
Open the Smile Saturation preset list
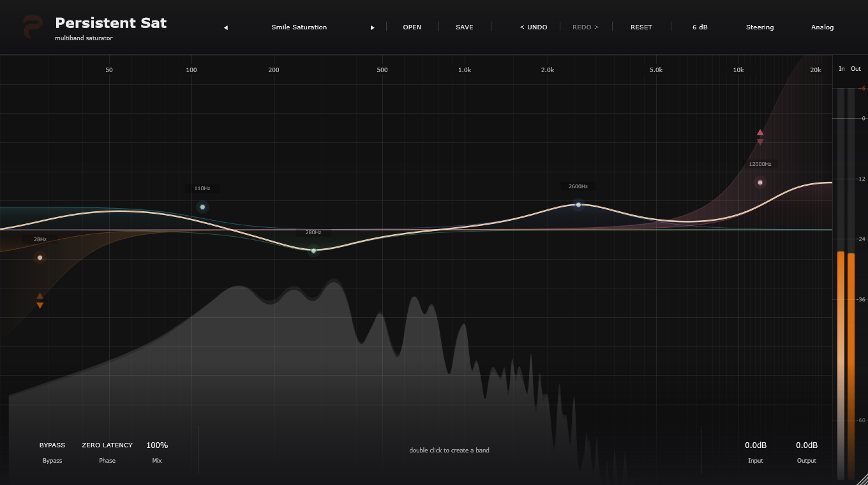299,27
